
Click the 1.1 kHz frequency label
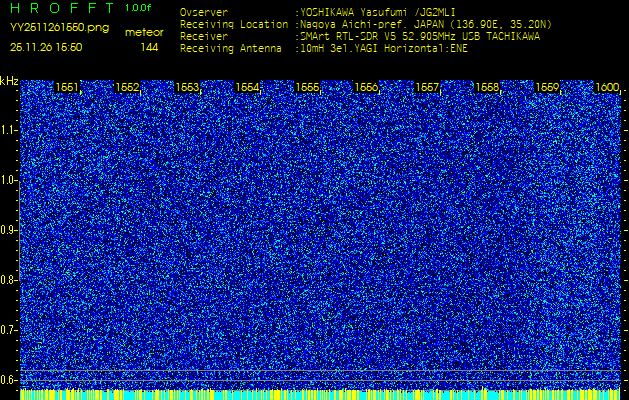7,130
